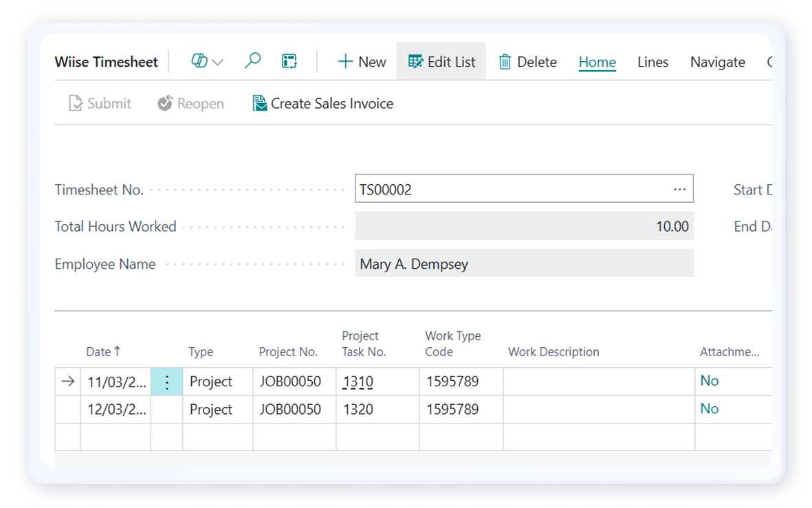Click the No attachment link on the second row
Image resolution: width=812 pixels, height=508 pixels.
(x=709, y=409)
